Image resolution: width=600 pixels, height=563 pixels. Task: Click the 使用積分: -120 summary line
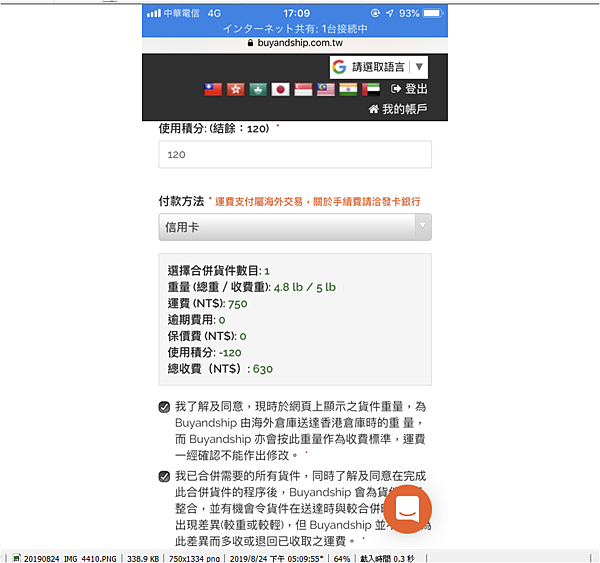(204, 353)
